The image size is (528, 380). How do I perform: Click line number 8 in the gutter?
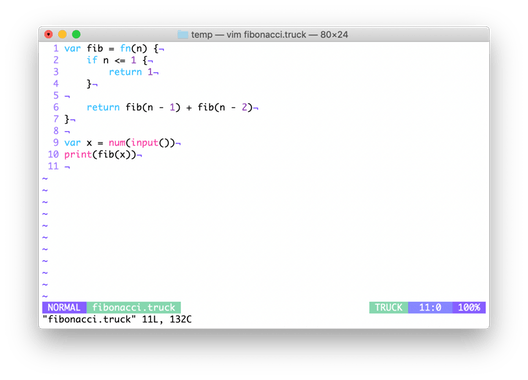(x=56, y=131)
